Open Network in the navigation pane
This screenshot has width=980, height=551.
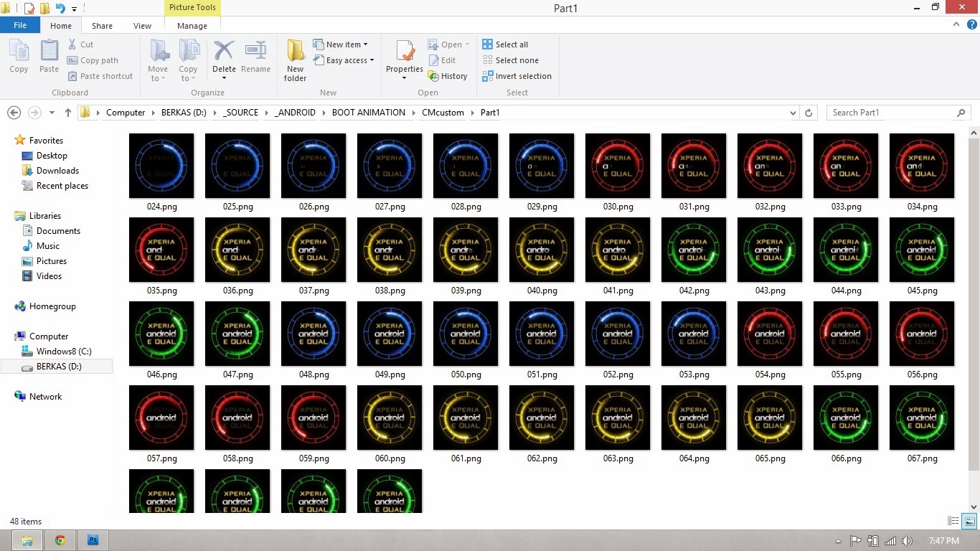(45, 397)
